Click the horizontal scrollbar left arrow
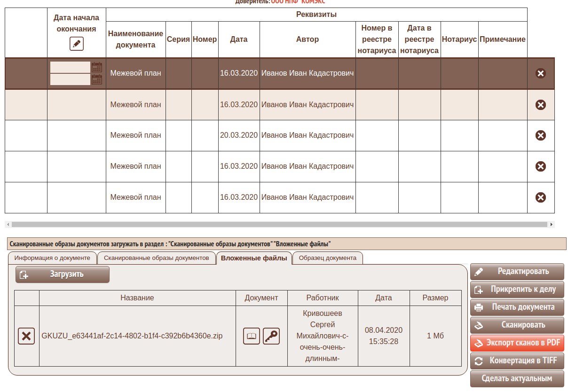The height and width of the screenshot is (392, 568). point(8,225)
